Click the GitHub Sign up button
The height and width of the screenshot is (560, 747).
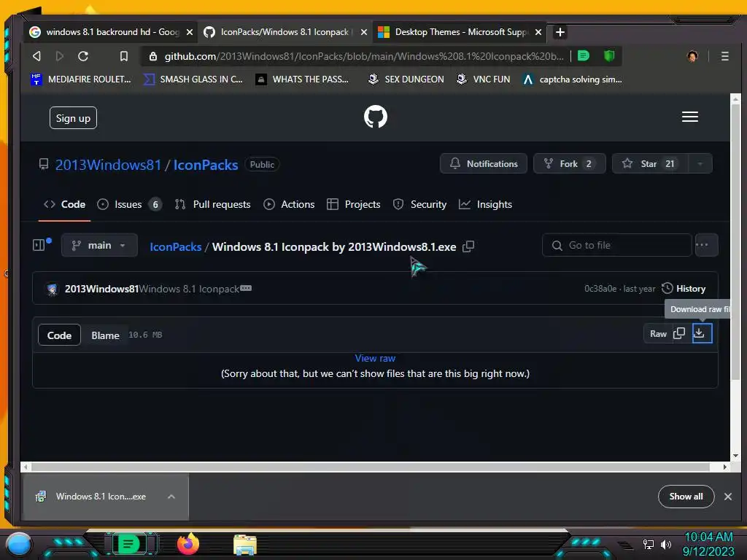tap(73, 117)
